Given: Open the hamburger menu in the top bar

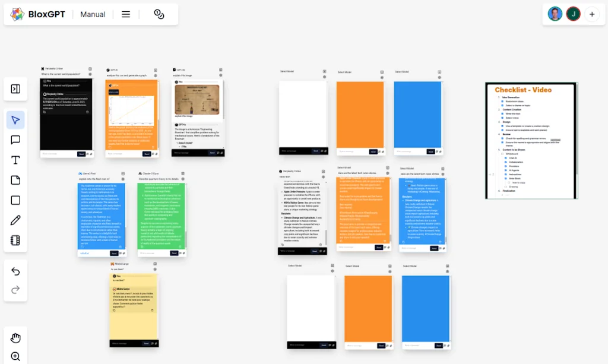Looking at the screenshot, I should pos(125,14).
